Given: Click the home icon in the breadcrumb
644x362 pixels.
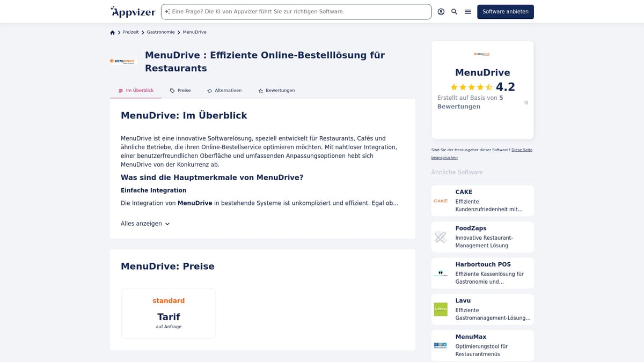Looking at the screenshot, I should tap(112, 32).
